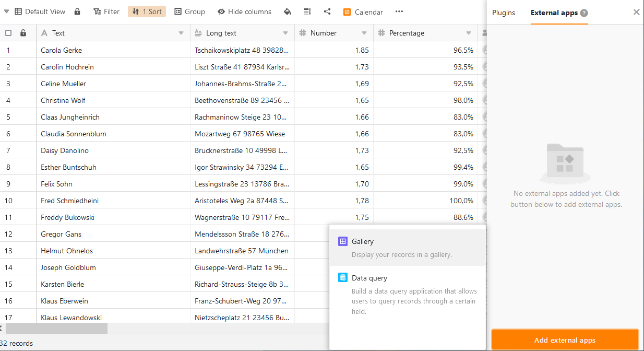
Task: Click the horizontal table scrollbar
Action: tap(56, 328)
